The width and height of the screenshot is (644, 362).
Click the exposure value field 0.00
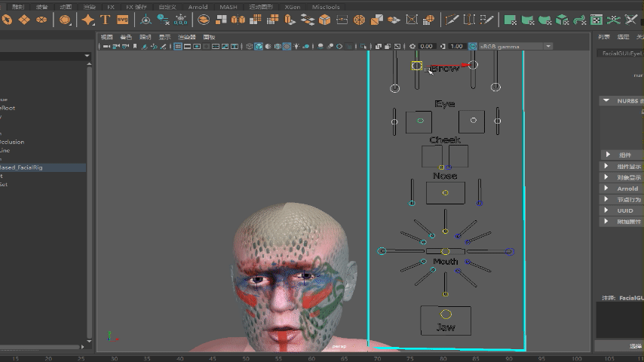coord(427,47)
